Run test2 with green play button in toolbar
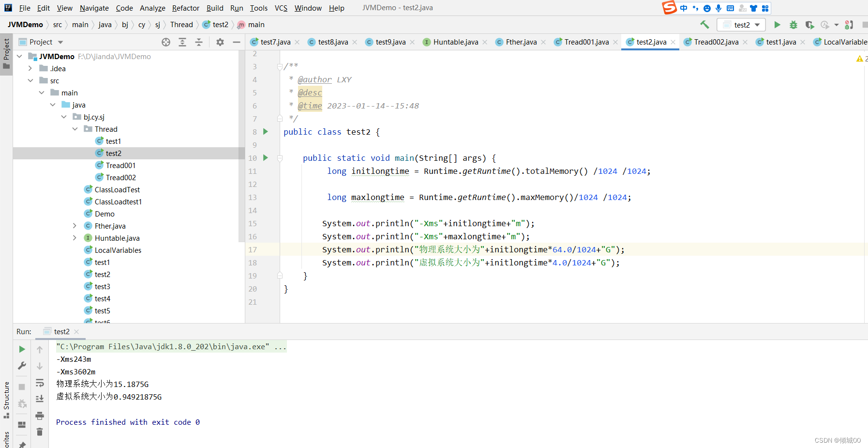Viewport: 868px width, 448px height. click(x=777, y=25)
